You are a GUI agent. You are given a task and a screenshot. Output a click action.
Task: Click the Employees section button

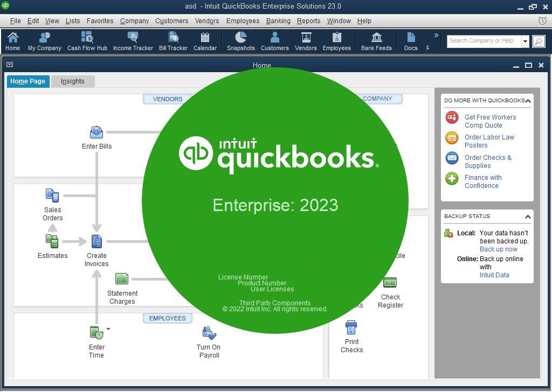167,318
